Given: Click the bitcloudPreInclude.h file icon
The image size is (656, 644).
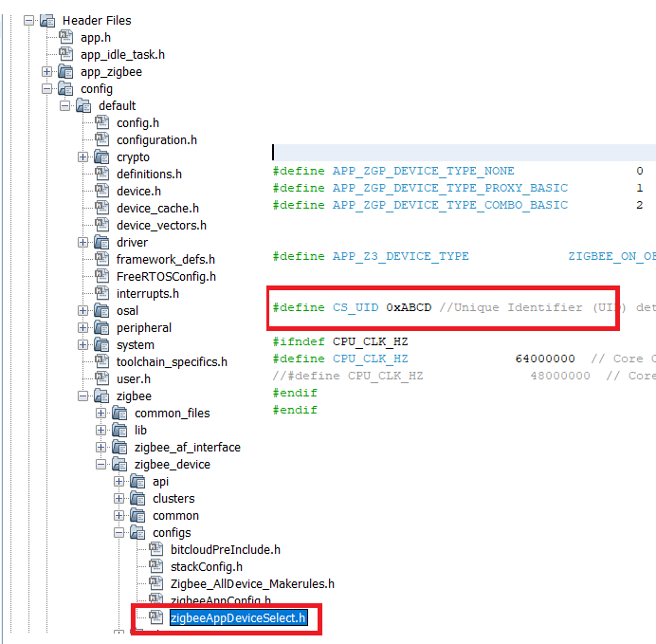Looking at the screenshot, I should [x=155, y=549].
